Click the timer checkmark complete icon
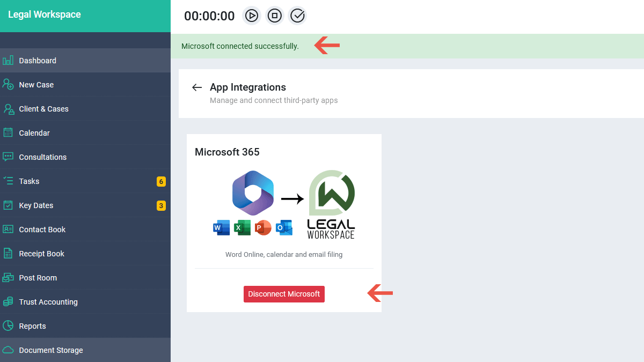This screenshot has width=644, height=362. click(297, 16)
